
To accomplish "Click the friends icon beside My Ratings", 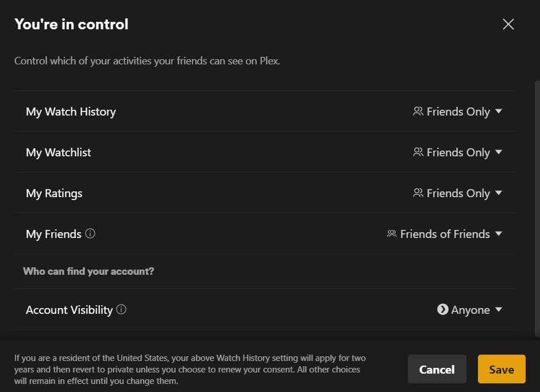I will (418, 193).
